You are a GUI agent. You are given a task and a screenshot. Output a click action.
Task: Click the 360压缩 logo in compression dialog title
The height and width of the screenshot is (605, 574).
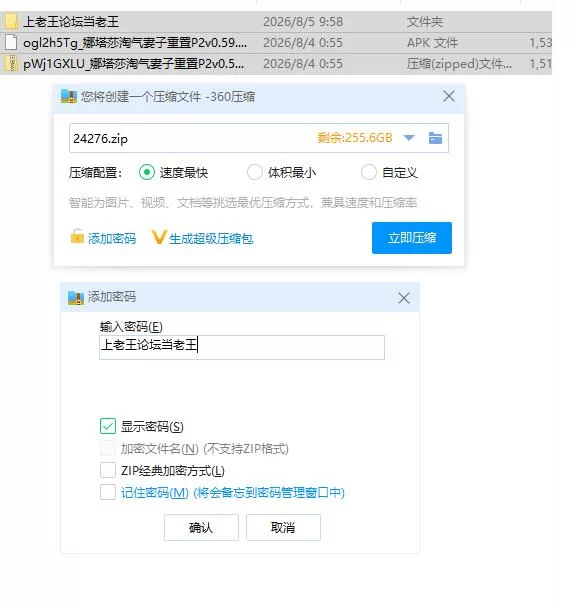(69, 96)
